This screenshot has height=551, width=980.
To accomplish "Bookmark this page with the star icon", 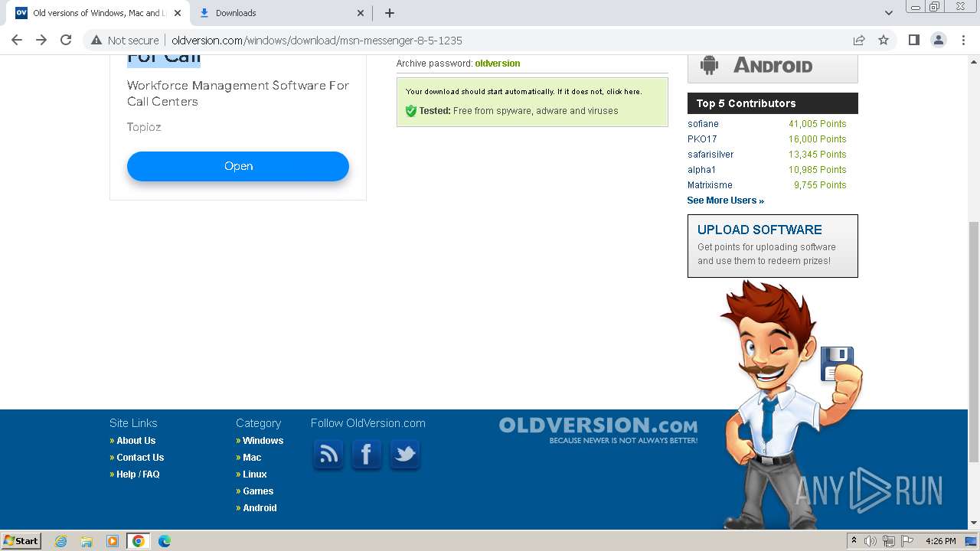I will [884, 40].
